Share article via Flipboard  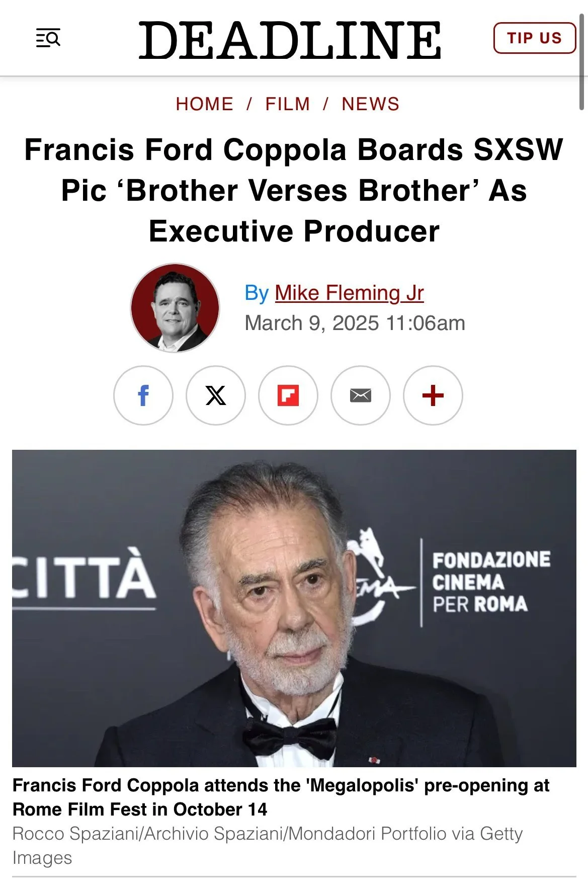click(288, 395)
